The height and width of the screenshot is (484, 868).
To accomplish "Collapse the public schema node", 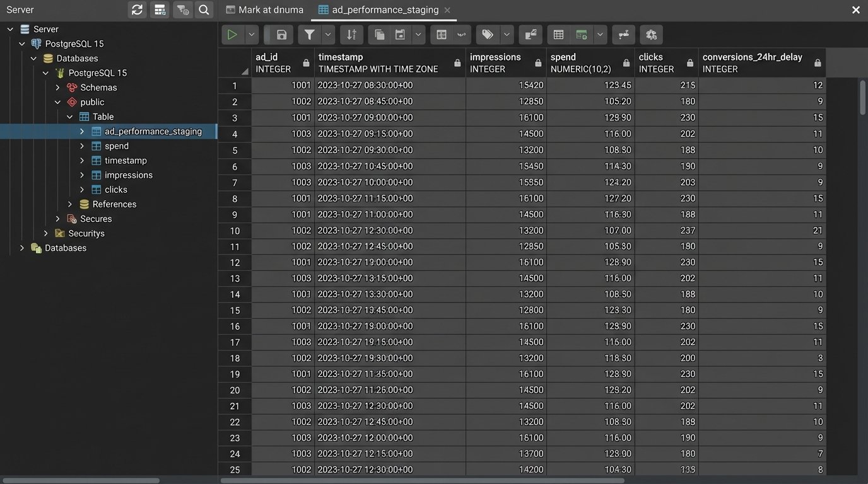I will (57, 102).
